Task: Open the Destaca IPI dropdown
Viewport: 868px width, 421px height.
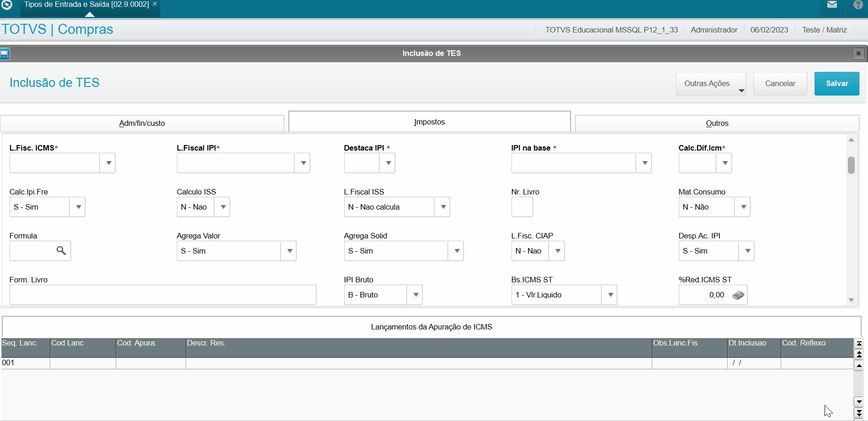Action: [x=388, y=163]
